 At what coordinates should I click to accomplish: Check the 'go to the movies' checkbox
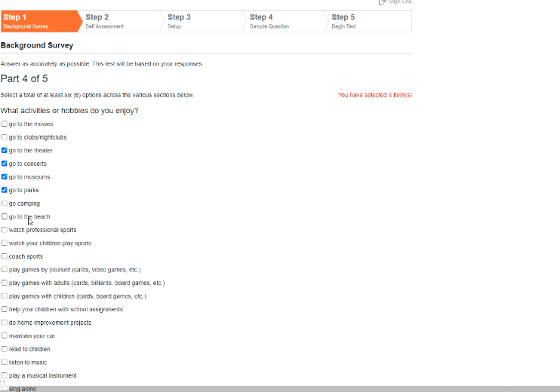(5, 124)
